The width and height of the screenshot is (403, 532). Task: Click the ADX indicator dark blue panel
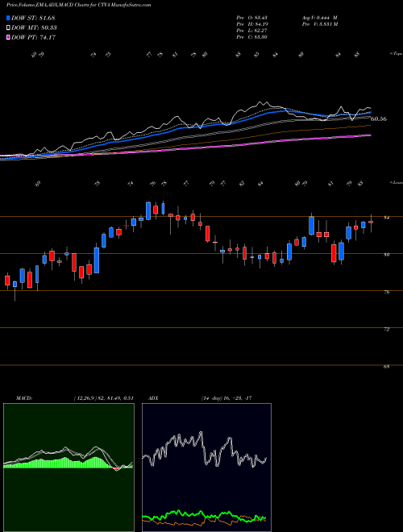[x=206, y=468]
